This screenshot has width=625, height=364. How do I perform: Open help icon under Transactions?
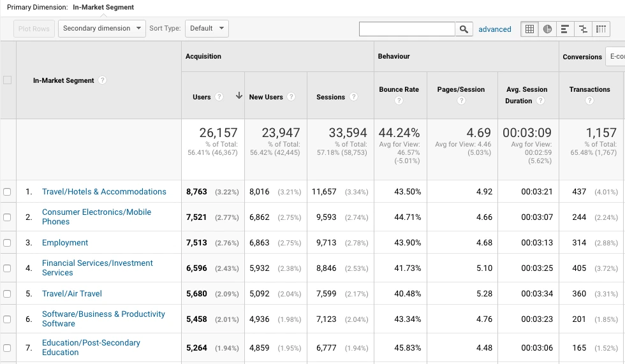(x=589, y=101)
